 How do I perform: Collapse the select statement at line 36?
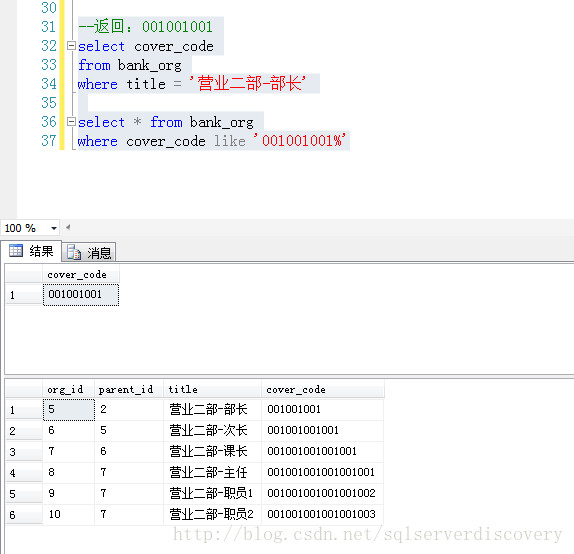tap(71, 122)
